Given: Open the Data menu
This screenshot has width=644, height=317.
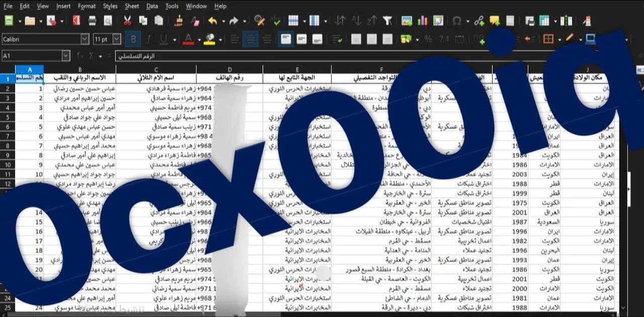Looking at the screenshot, I should click(x=152, y=6).
